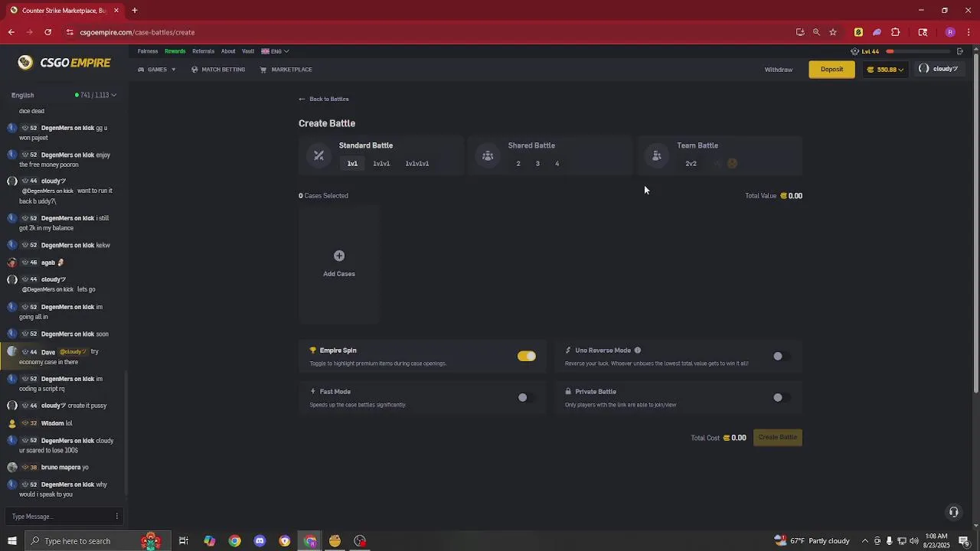980x551 pixels.
Task: Open the Referrals page
Action: [204, 51]
